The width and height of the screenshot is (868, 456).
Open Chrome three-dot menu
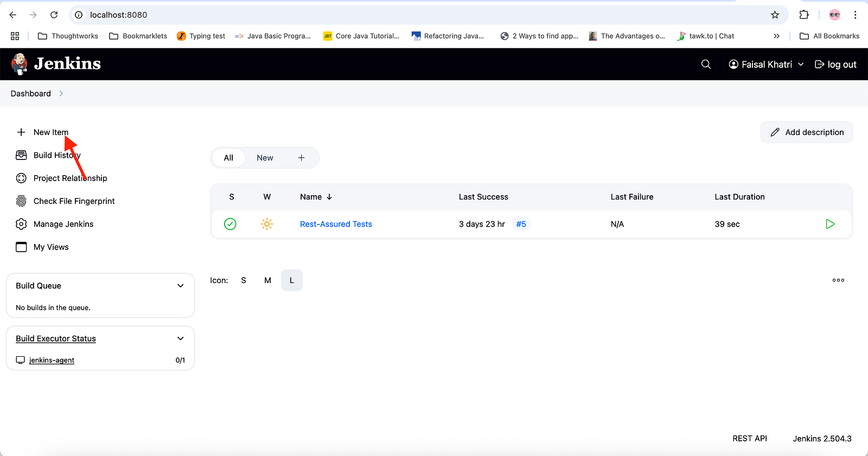tap(855, 15)
